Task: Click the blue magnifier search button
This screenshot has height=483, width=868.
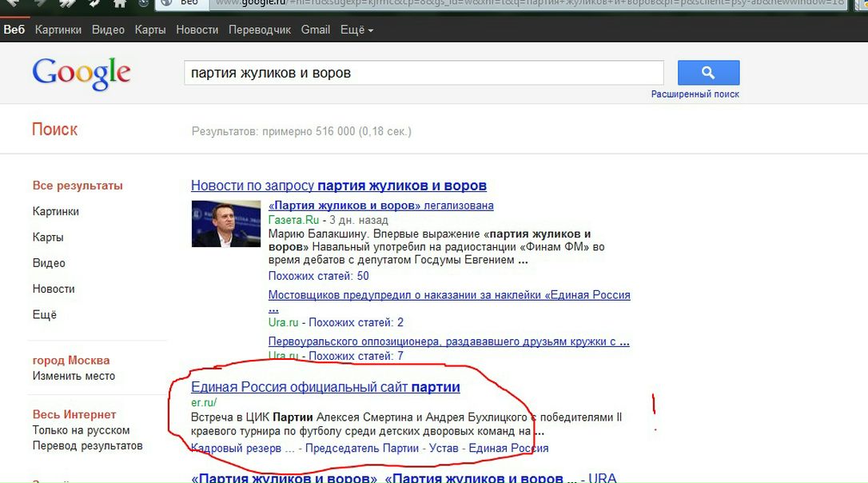Action: point(708,73)
